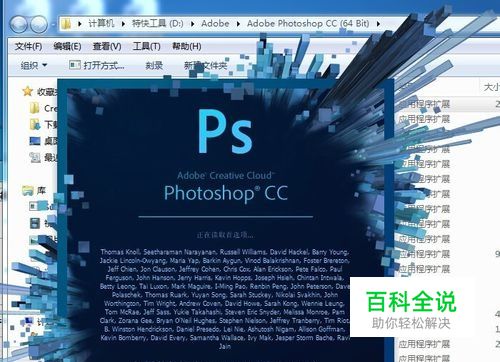This screenshot has width=500, height=362.
Task: Select the 库 libraries item in sidebar
Action: (34, 190)
